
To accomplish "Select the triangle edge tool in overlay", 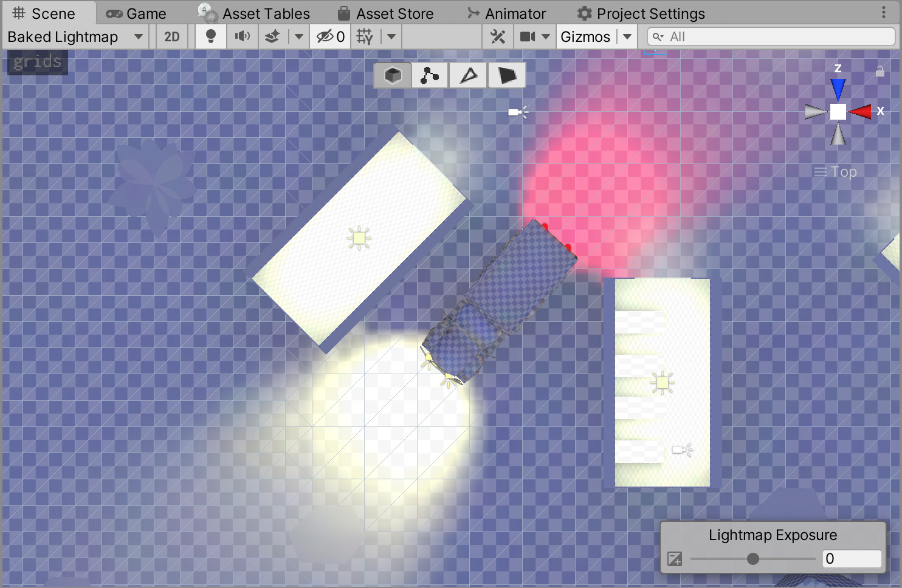I will click(x=469, y=75).
